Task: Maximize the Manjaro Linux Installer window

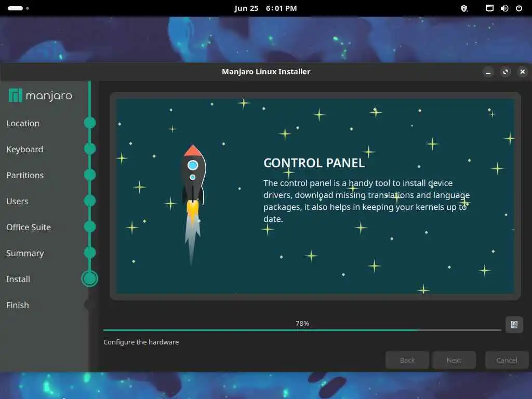Action: click(x=506, y=72)
